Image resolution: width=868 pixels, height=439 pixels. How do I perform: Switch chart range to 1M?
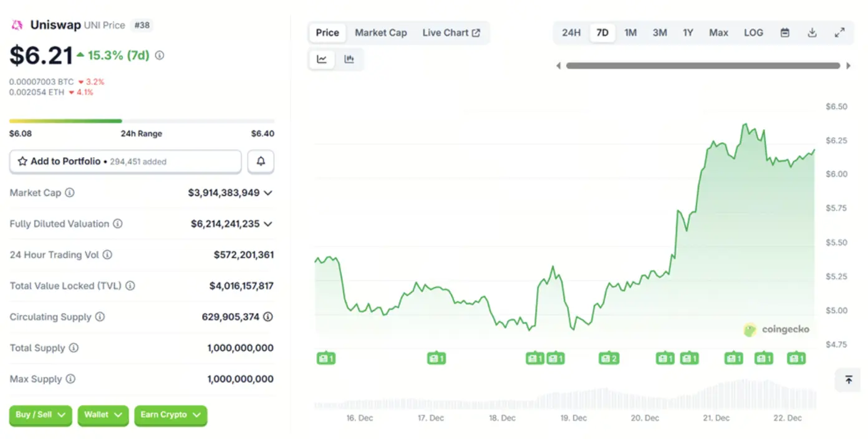(x=630, y=33)
